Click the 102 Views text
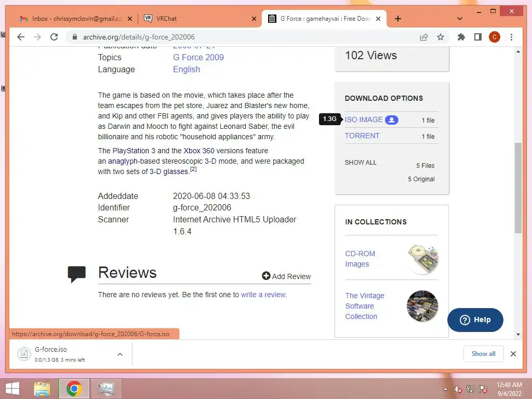Viewport: 532px width, 399px height. click(371, 55)
